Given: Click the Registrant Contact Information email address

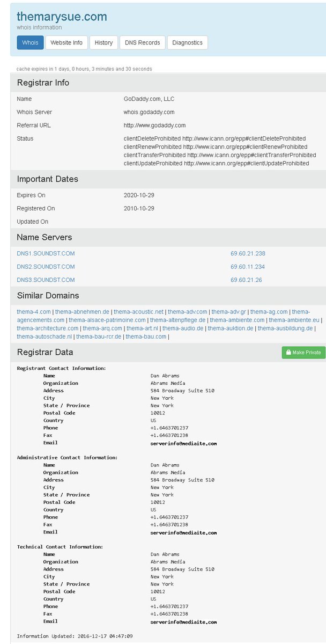Looking at the screenshot, I should coord(183,443).
